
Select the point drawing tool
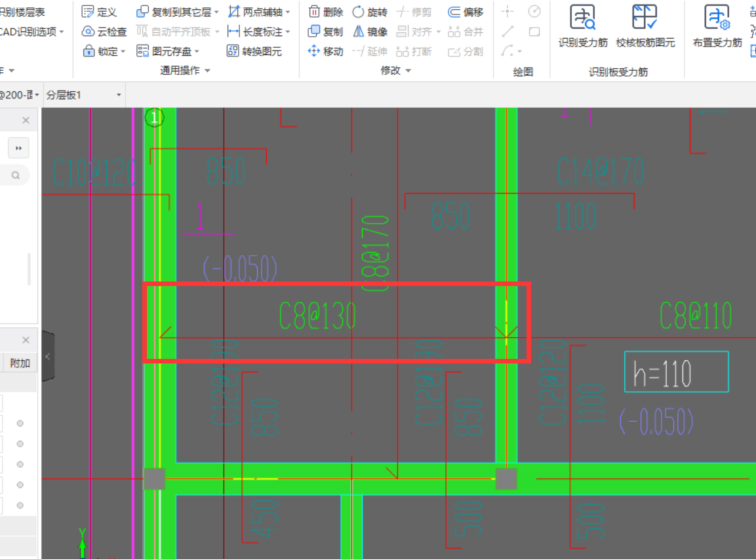(x=507, y=11)
